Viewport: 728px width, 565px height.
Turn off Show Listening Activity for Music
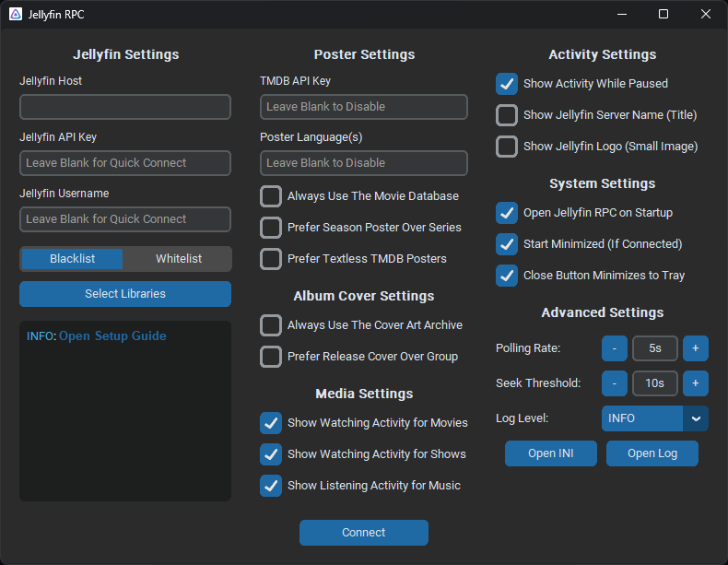(271, 486)
